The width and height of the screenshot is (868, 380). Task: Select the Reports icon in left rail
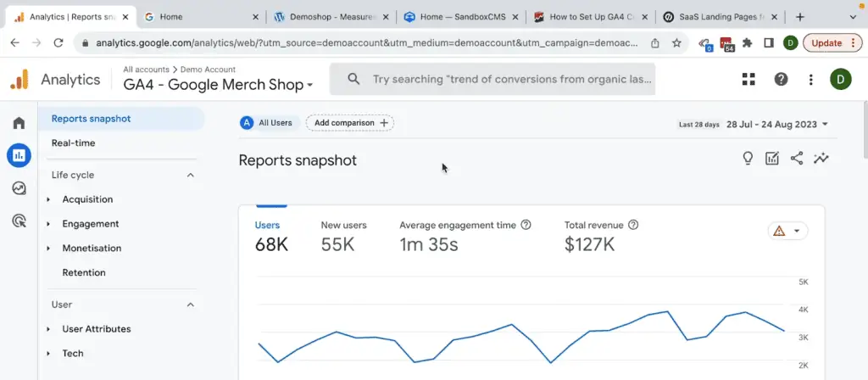click(x=19, y=156)
